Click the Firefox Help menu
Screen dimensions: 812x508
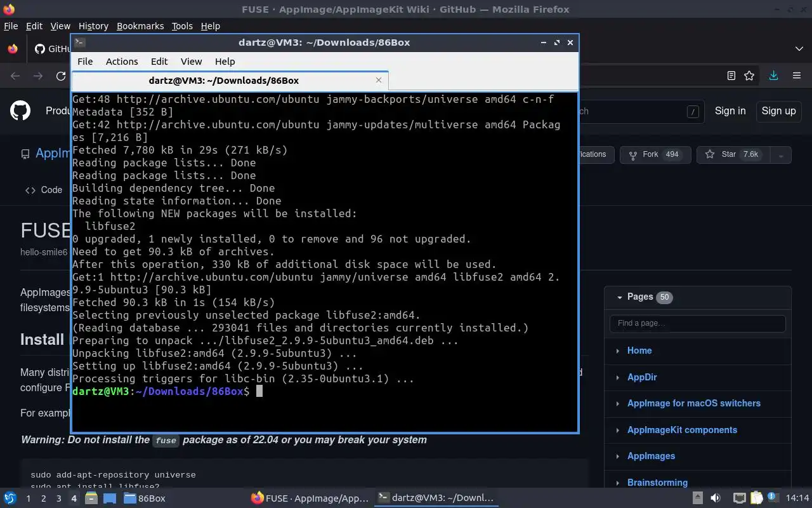point(210,26)
